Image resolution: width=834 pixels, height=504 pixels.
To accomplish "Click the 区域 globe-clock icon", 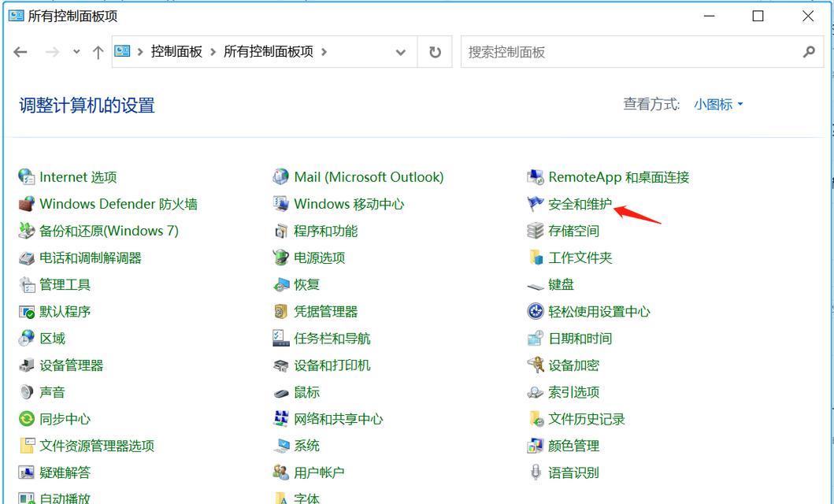I will pos(27,338).
